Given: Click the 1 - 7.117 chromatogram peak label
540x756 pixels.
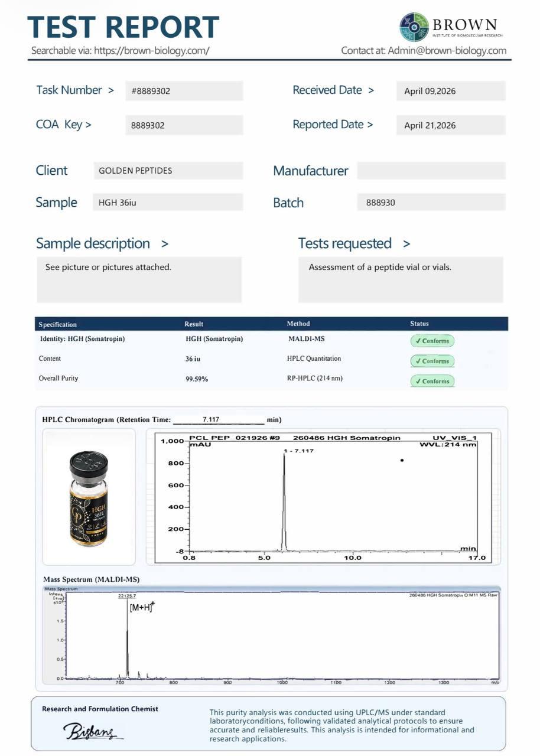Looking at the screenshot, I should pos(298,451).
